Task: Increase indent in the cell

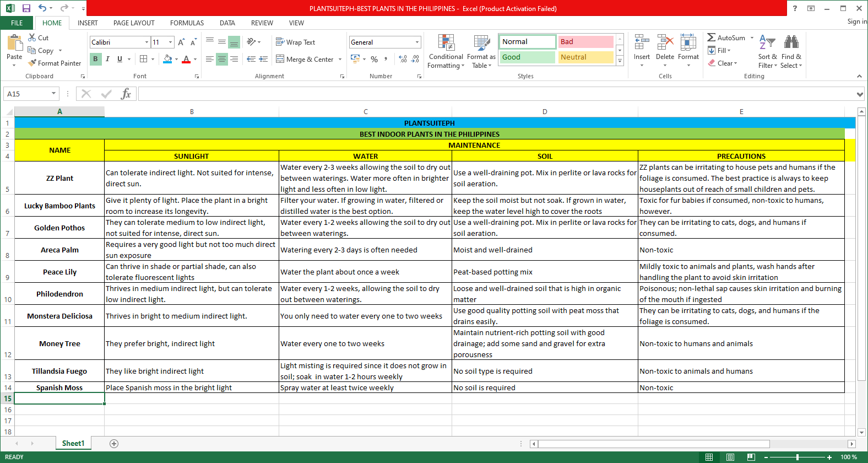Action: tap(264, 59)
